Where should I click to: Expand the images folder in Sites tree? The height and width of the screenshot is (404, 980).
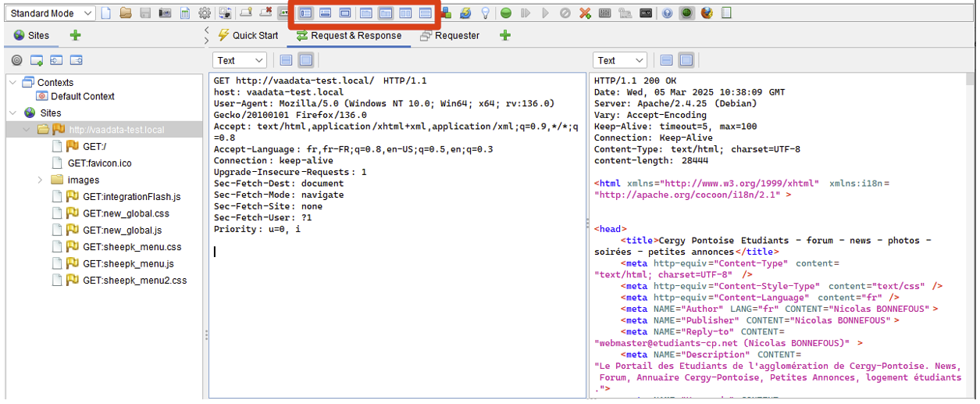(40, 180)
